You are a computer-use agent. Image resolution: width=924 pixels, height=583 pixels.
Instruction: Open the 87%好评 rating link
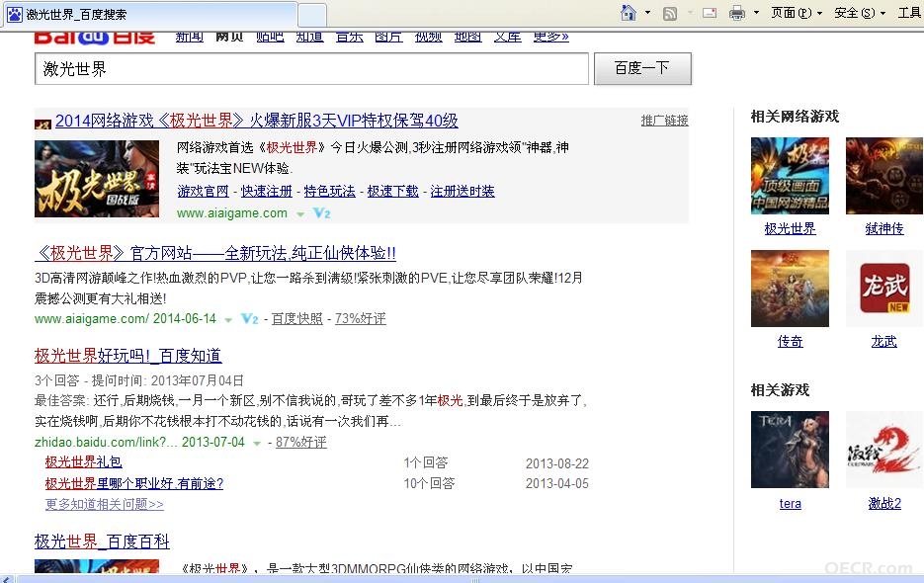[x=301, y=442]
